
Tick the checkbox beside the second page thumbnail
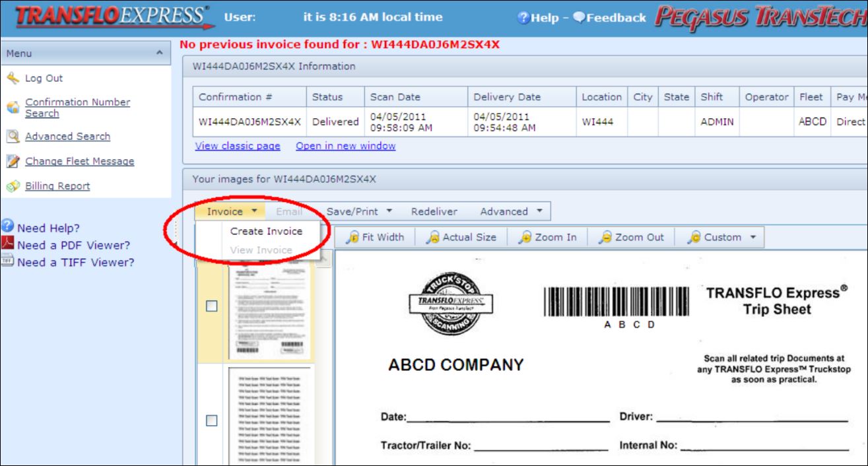click(x=211, y=420)
